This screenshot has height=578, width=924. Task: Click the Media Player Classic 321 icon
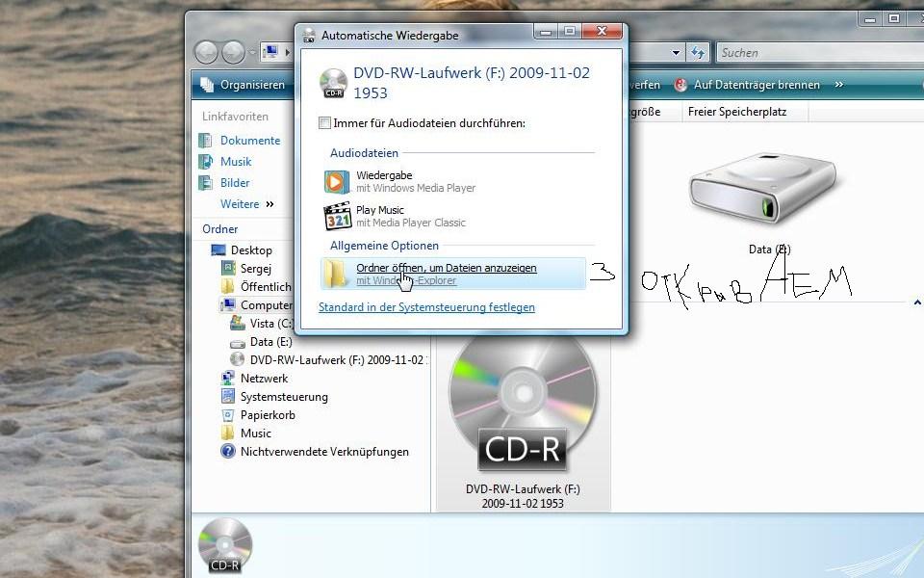tap(338, 217)
